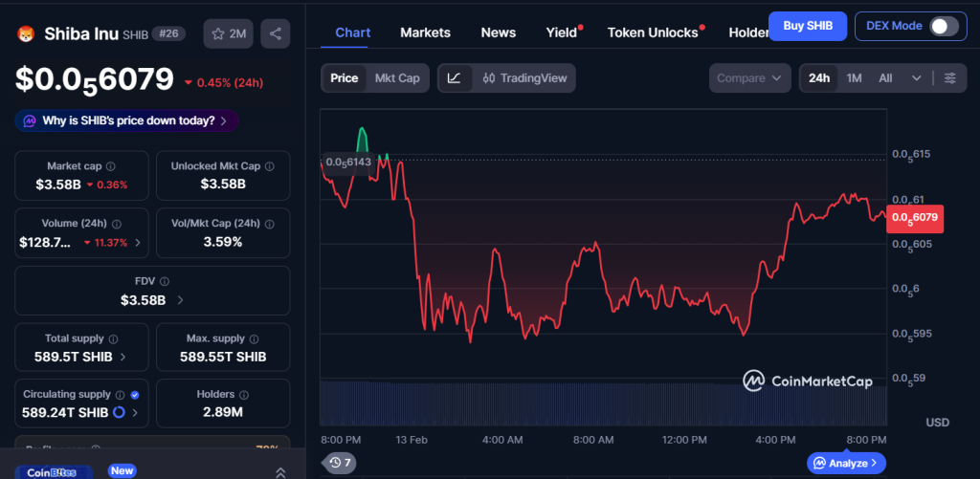Click the volume range bar below the chart
The image size is (980, 479).
[603, 403]
